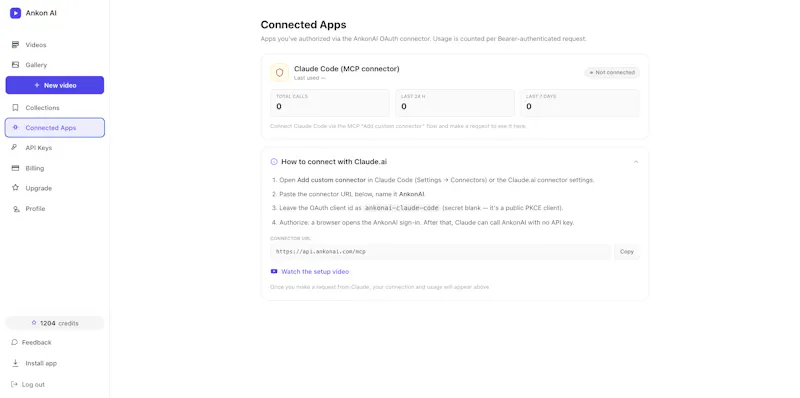Create a New video
The width and height of the screenshot is (800, 398).
pos(55,85)
